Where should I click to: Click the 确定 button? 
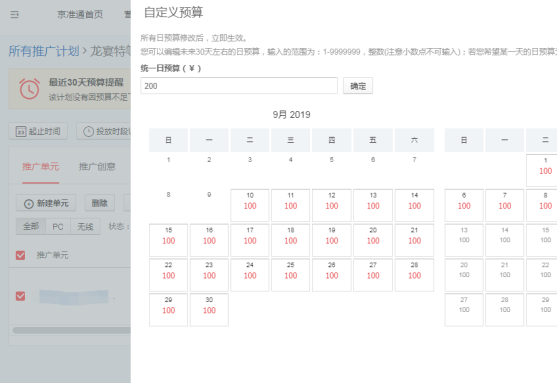tap(358, 86)
